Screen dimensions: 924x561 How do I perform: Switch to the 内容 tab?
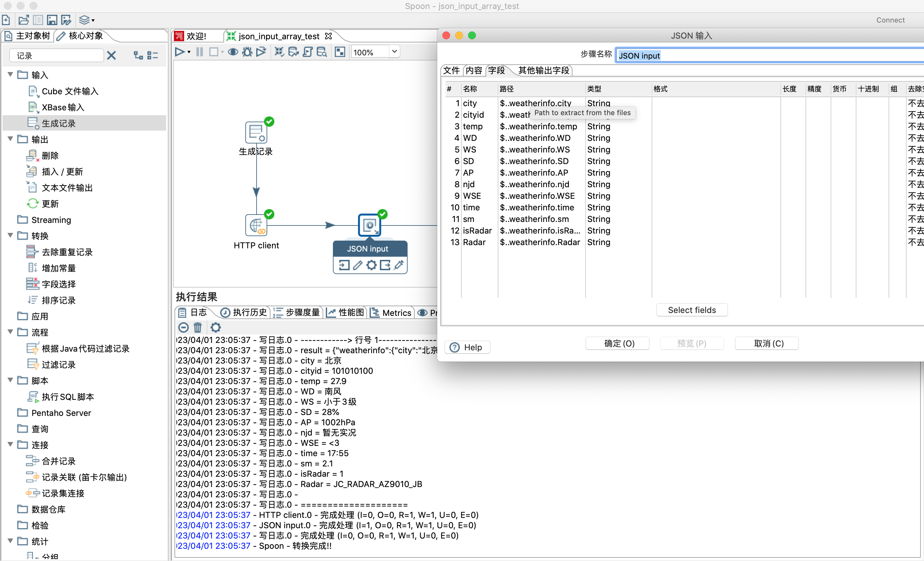[474, 70]
